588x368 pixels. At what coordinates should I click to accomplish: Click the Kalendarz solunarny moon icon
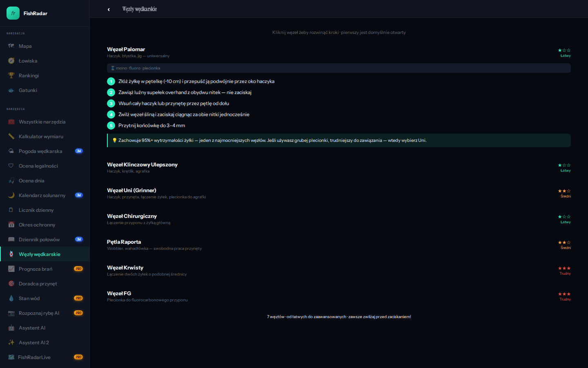[x=11, y=195]
